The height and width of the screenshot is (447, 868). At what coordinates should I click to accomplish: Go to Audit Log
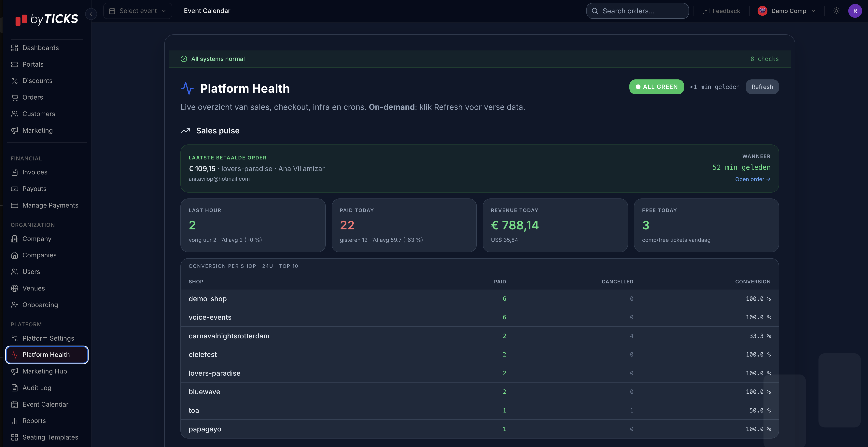pos(47,388)
